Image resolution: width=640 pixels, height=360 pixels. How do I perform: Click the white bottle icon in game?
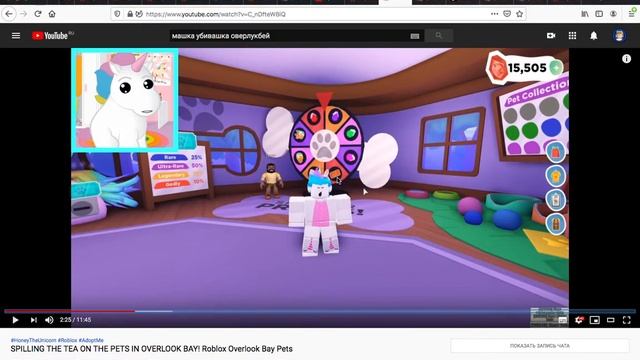[556, 200]
